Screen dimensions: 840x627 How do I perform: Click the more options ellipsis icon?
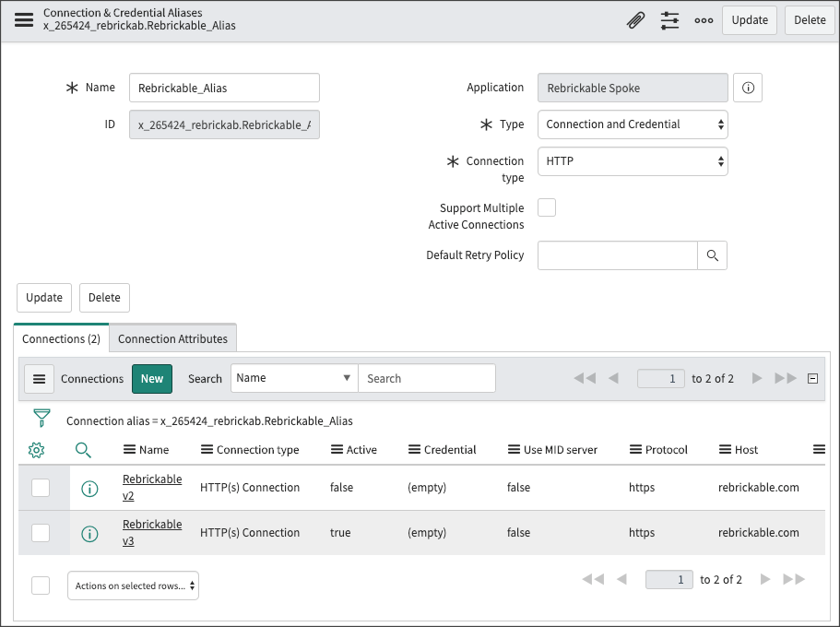pos(704,19)
